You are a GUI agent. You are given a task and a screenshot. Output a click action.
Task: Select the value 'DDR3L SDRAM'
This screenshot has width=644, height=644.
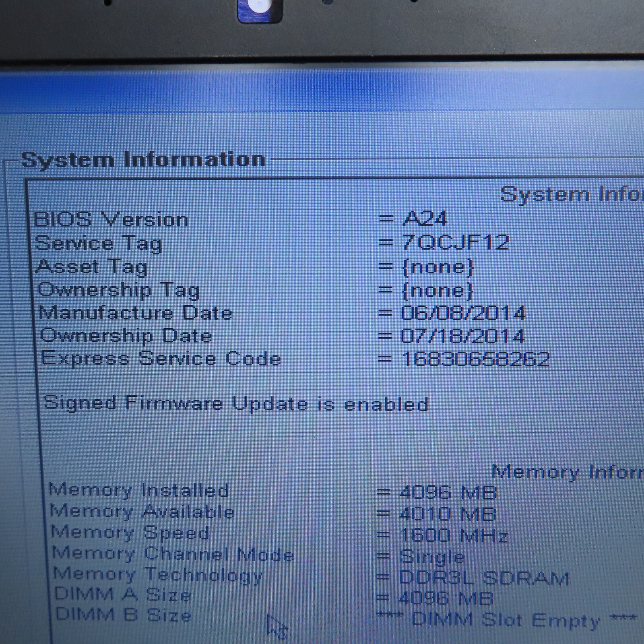tap(484, 578)
